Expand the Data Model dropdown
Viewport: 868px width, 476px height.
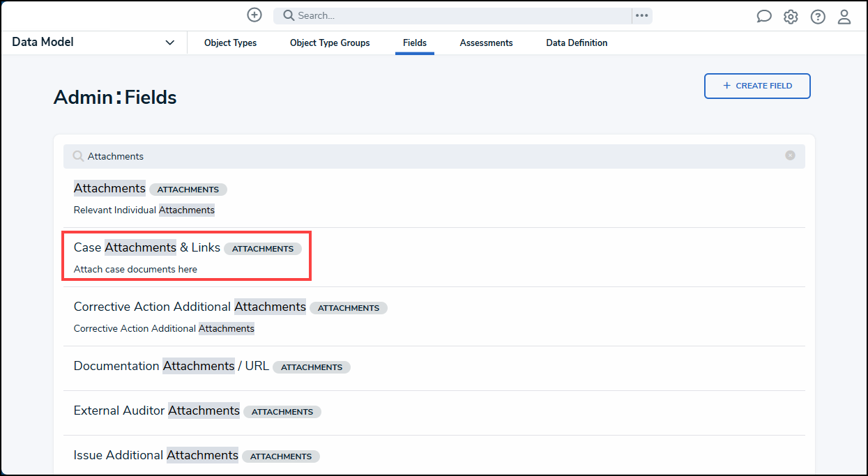[169, 43]
